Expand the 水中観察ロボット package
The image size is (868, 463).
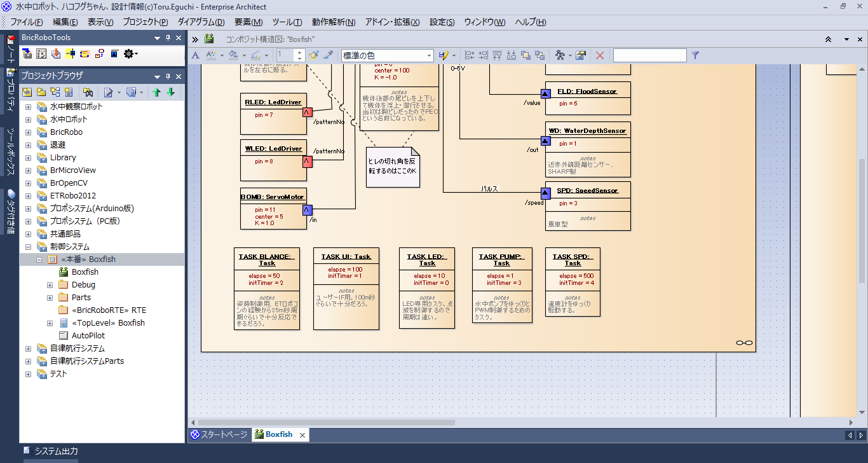(28, 107)
